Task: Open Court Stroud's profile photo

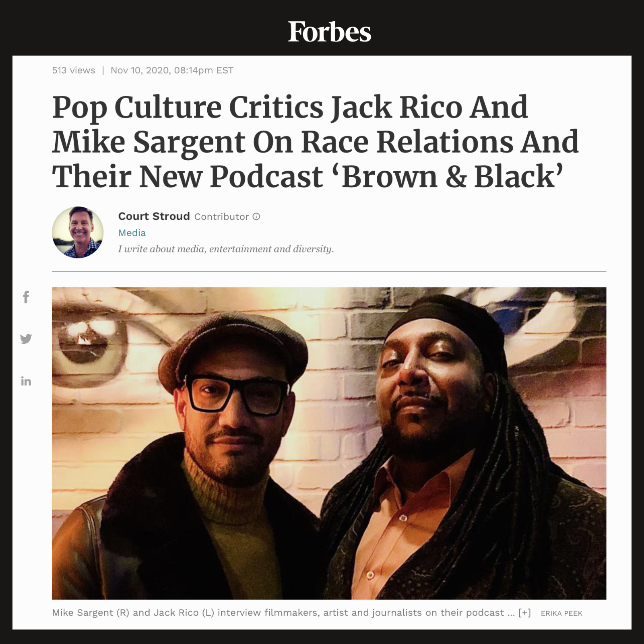Action: click(x=78, y=232)
